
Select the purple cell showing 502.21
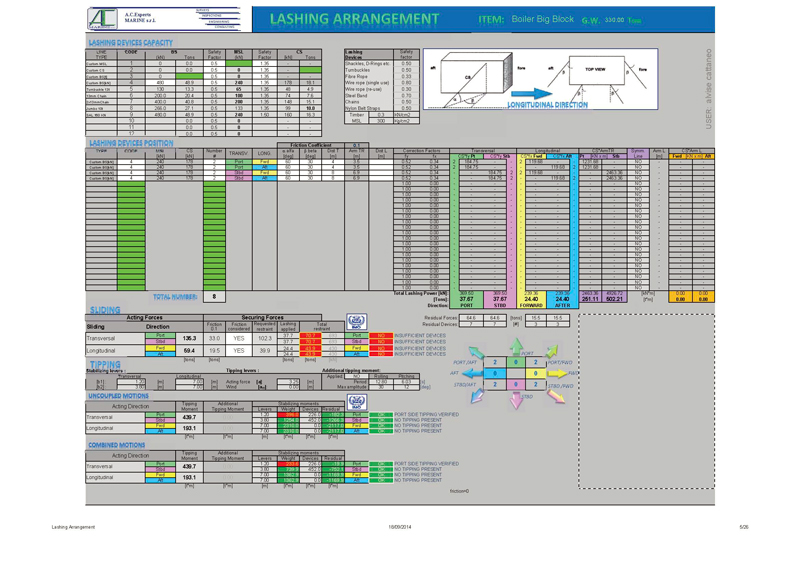tap(614, 299)
